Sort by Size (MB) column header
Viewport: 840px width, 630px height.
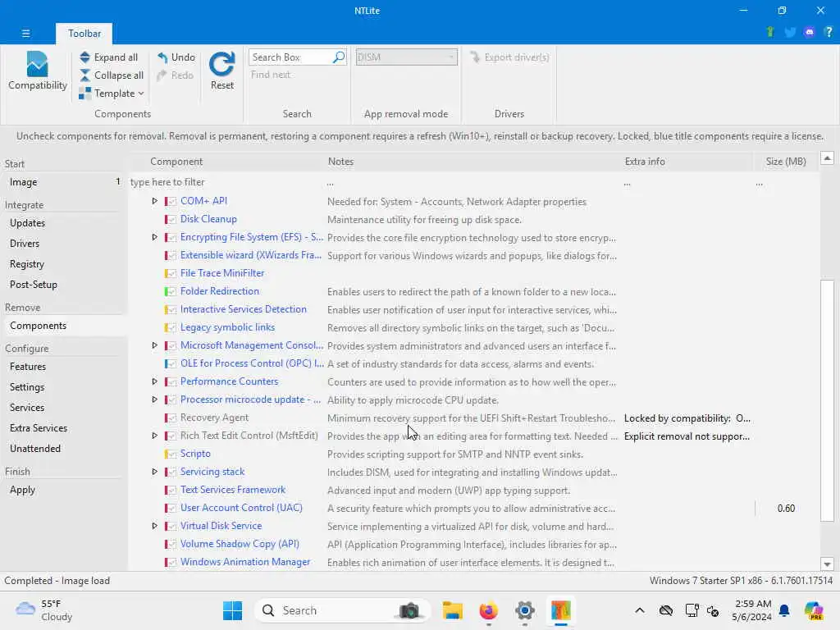coord(785,162)
